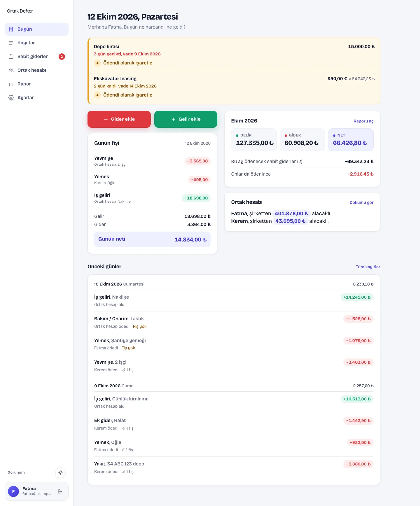Select the GİDER 60.908,20 card

point(302,140)
